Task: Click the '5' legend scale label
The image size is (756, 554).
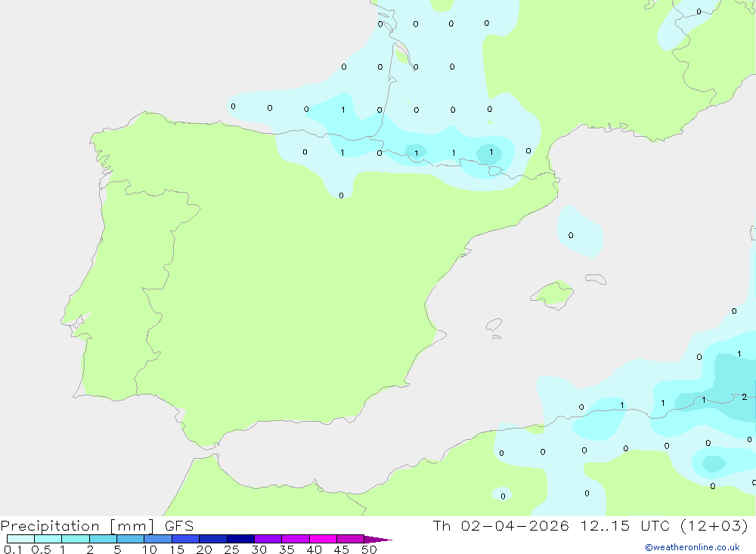Action: pos(117,549)
